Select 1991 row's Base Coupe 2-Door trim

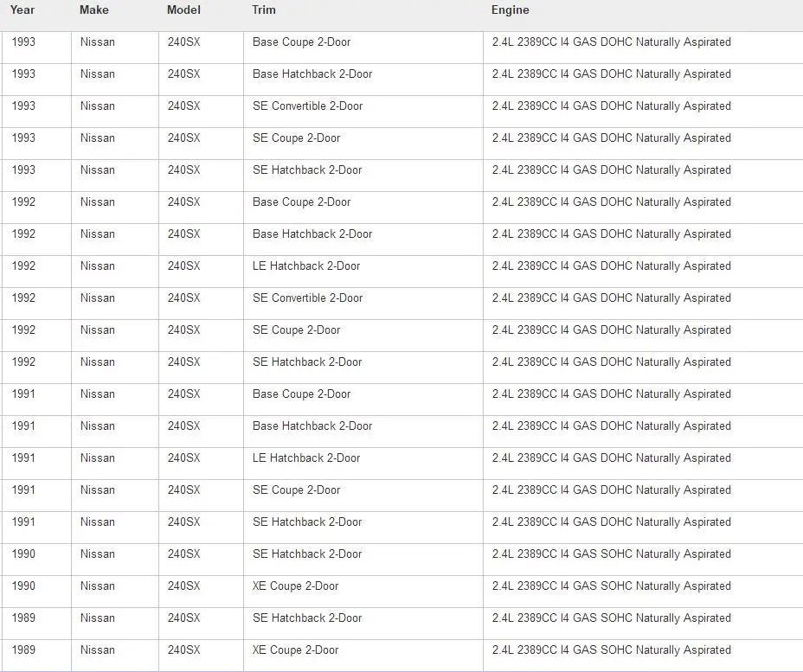[302, 394]
